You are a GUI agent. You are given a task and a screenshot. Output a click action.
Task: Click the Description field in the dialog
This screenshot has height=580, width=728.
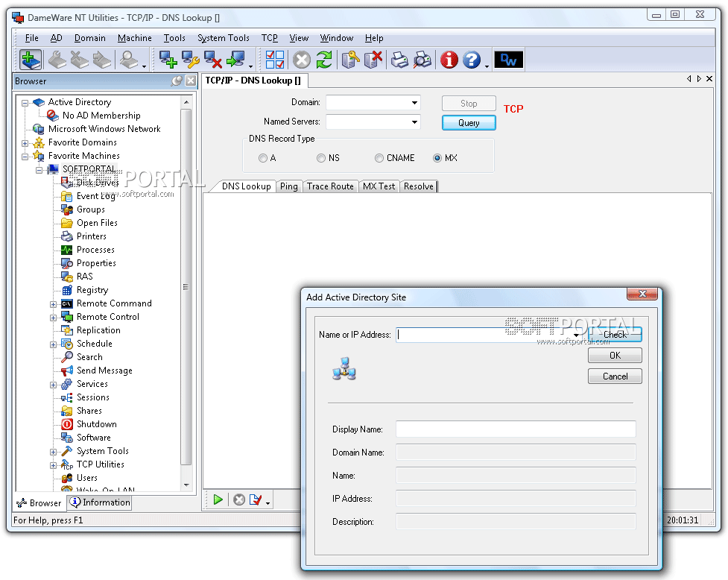[x=516, y=522]
